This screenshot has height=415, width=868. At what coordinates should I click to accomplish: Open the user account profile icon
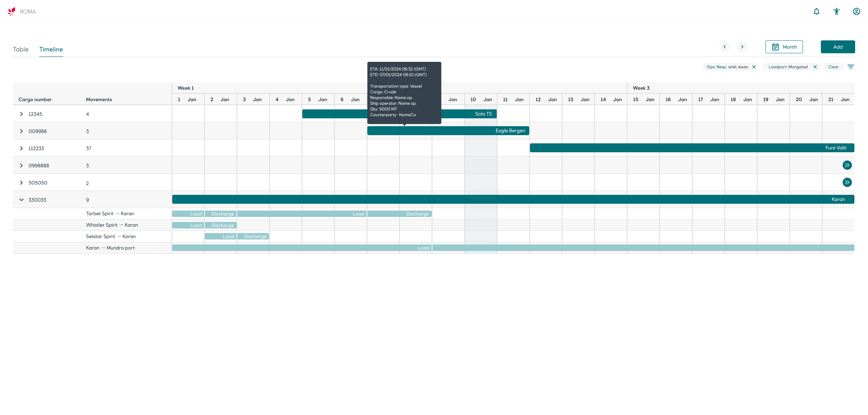[x=856, y=11]
